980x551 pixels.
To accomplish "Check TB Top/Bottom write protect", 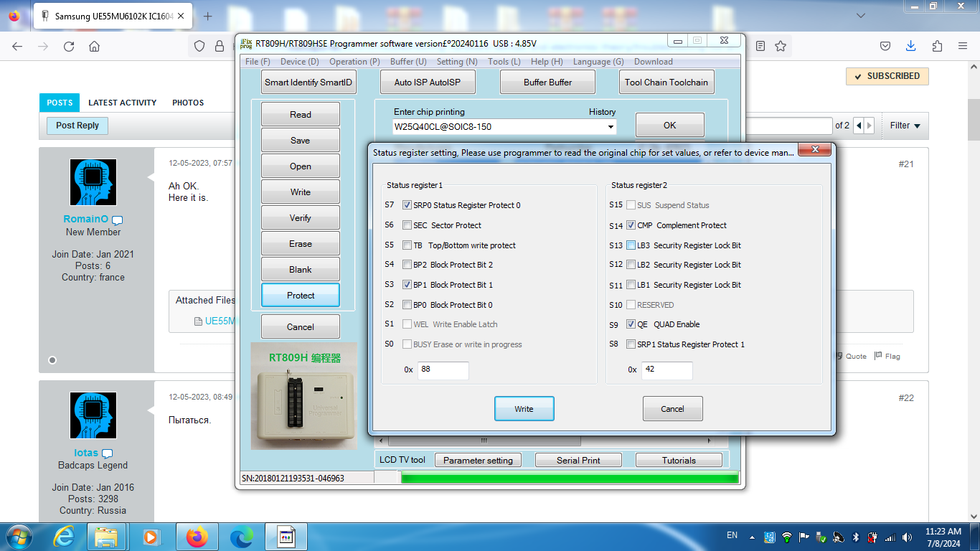I will (x=407, y=245).
